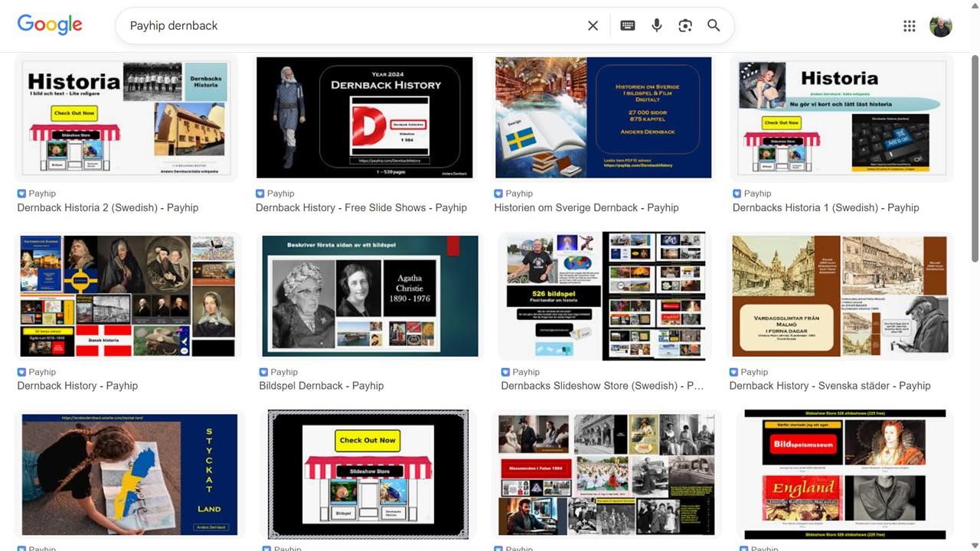This screenshot has height=551, width=980.
Task: Open the Google account profile picture
Action: (941, 26)
